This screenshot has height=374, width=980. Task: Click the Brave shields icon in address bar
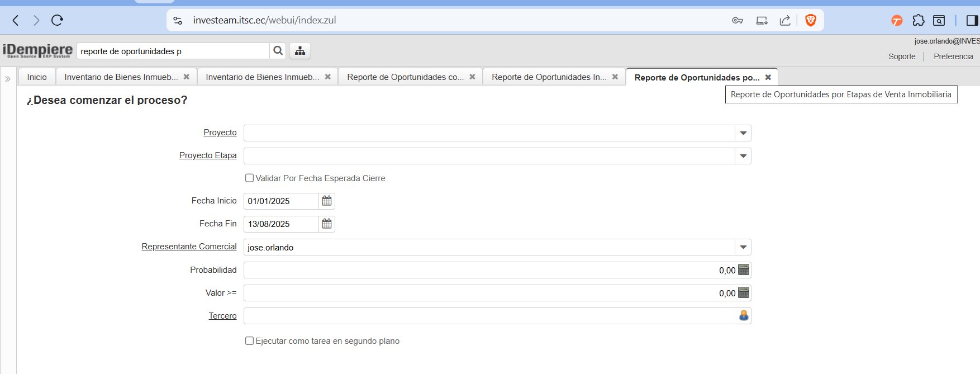tap(811, 21)
